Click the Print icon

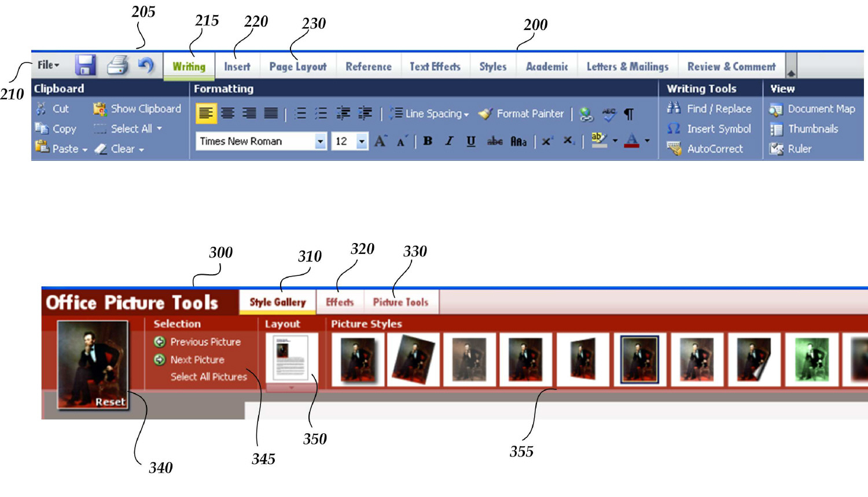coord(117,65)
